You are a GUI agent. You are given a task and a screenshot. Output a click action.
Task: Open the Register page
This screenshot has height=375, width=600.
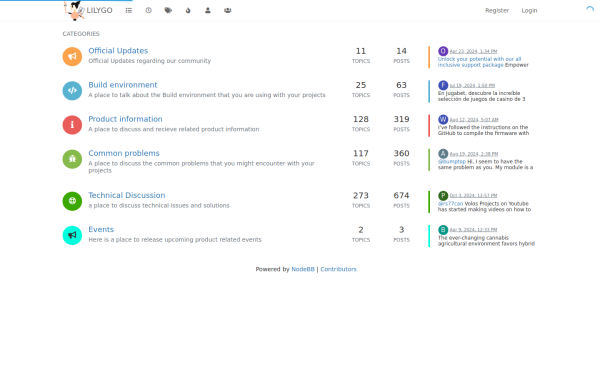497,10
